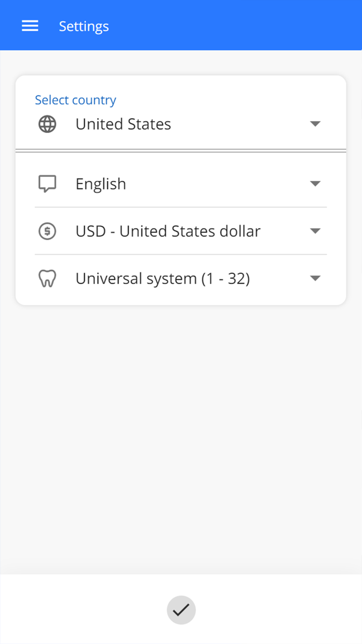Image resolution: width=362 pixels, height=644 pixels.
Task: Confirm settings with the checkmark button
Action: pos(181,610)
